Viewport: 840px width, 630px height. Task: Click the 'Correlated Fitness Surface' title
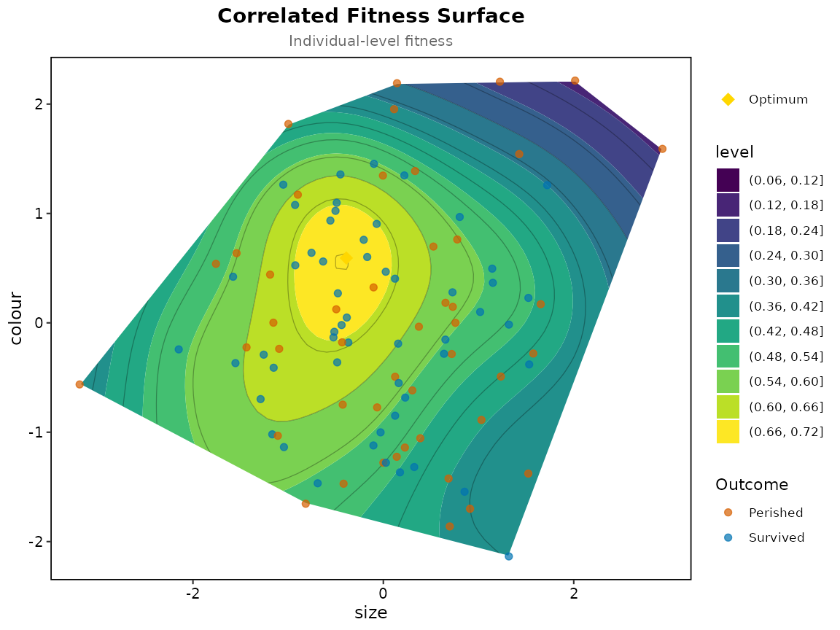370,16
